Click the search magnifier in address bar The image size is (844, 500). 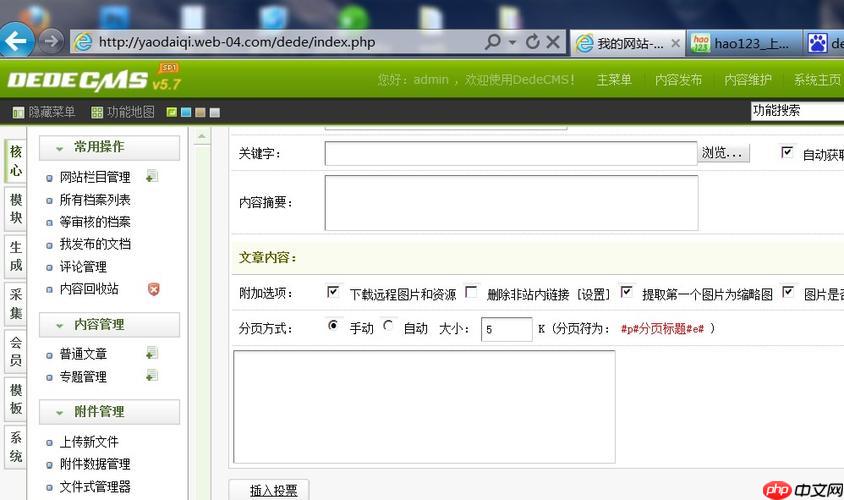pyautogui.click(x=492, y=41)
